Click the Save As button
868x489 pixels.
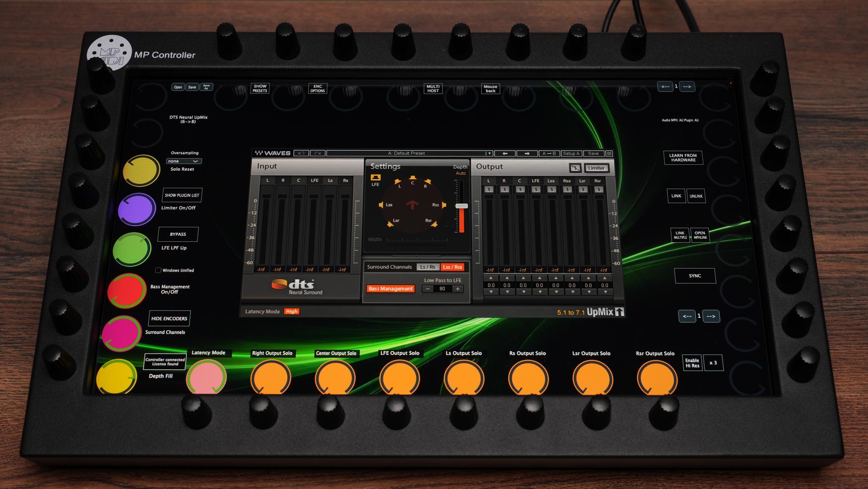[x=206, y=87]
